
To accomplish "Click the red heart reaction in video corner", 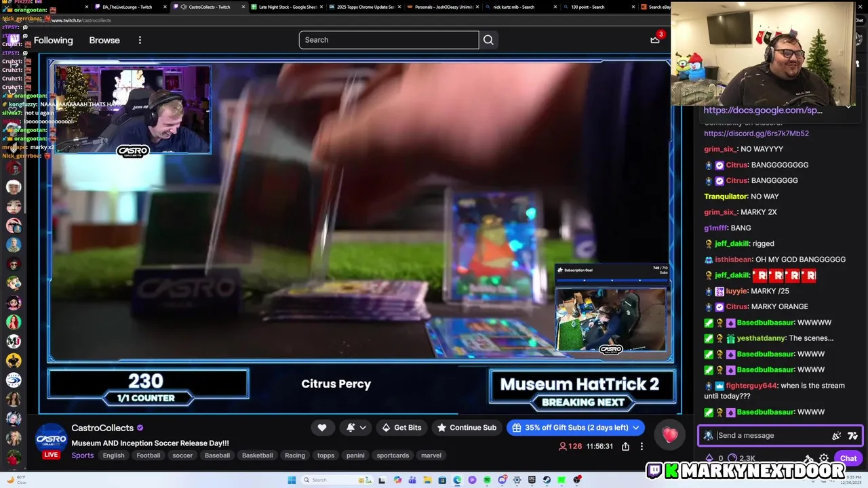I will pos(670,435).
